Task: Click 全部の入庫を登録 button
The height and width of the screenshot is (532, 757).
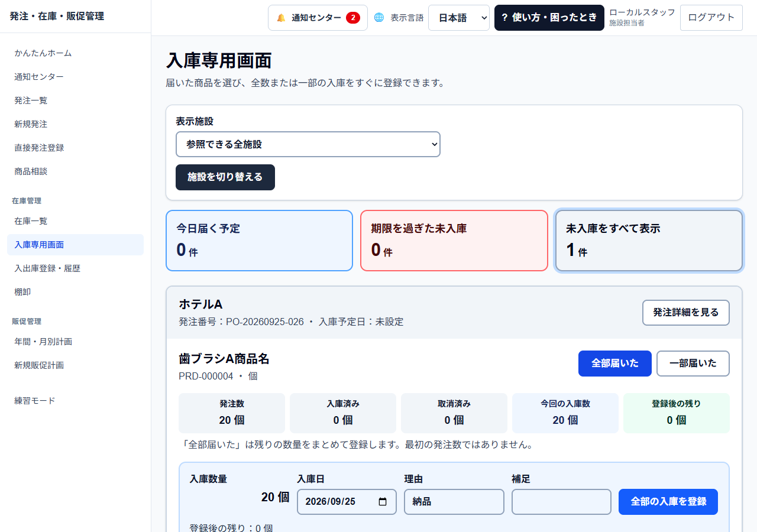Action: pyautogui.click(x=668, y=502)
